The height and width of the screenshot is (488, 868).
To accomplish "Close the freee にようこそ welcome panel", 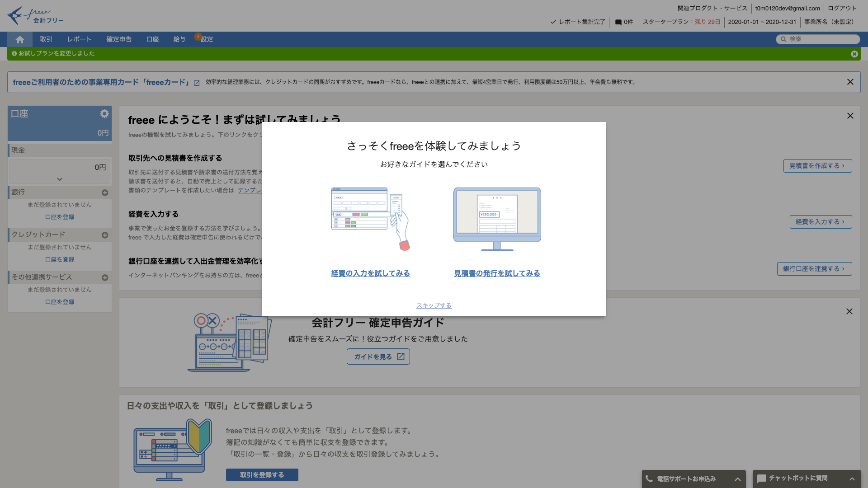I will pyautogui.click(x=850, y=116).
